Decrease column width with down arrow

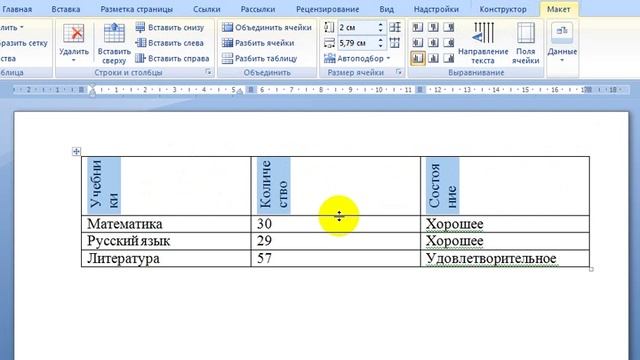(x=380, y=45)
